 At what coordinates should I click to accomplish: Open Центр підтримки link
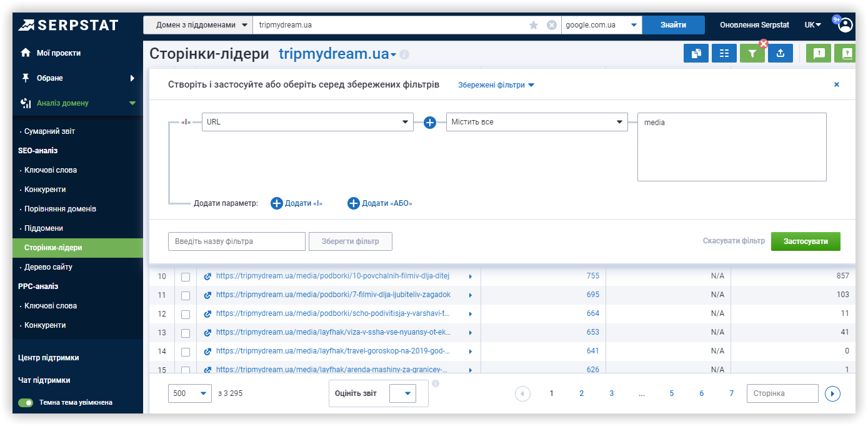click(49, 358)
